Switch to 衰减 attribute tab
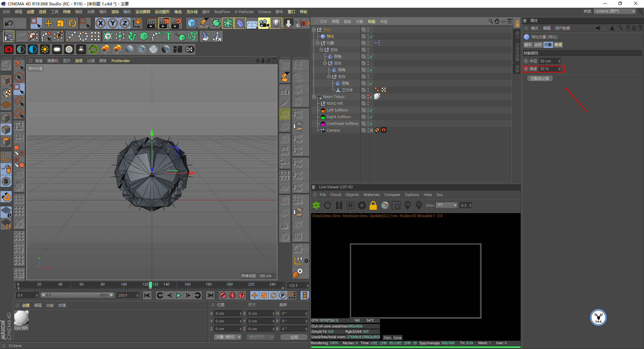This screenshot has width=644, height=349. [x=558, y=45]
